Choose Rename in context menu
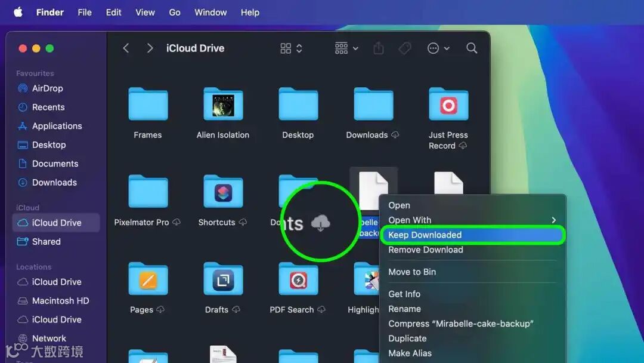The image size is (644, 363). coord(472,309)
